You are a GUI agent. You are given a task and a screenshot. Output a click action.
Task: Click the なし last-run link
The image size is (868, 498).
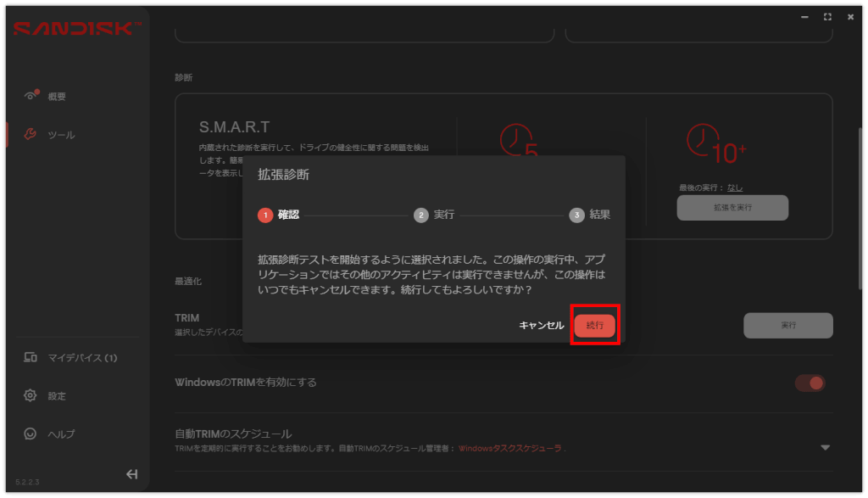coord(735,187)
